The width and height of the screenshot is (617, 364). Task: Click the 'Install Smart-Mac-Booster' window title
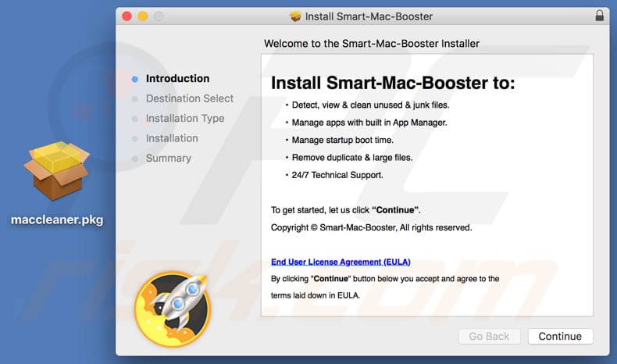(369, 16)
